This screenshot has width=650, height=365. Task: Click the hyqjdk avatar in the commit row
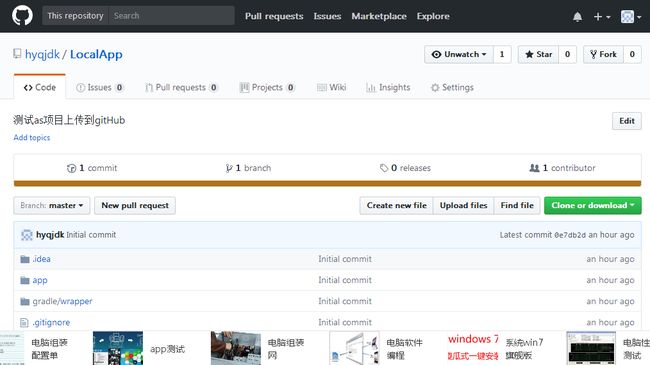[27, 235]
